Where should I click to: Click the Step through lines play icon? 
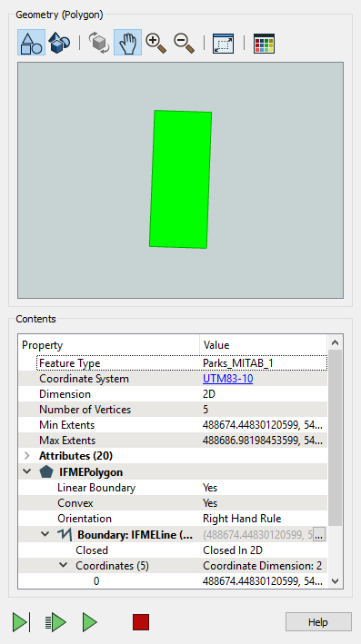pyautogui.click(x=55, y=622)
